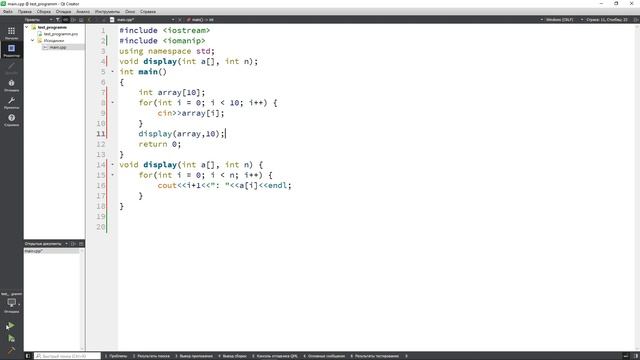This screenshot has height=360, width=640.
Task: Open the Help mode (question mark icon)
Action: click(11, 120)
